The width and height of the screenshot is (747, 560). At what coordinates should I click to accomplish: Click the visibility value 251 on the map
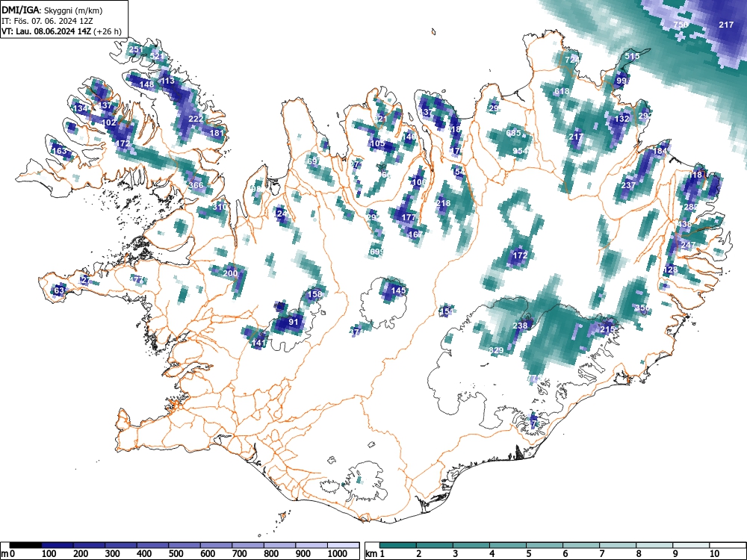tap(136, 49)
